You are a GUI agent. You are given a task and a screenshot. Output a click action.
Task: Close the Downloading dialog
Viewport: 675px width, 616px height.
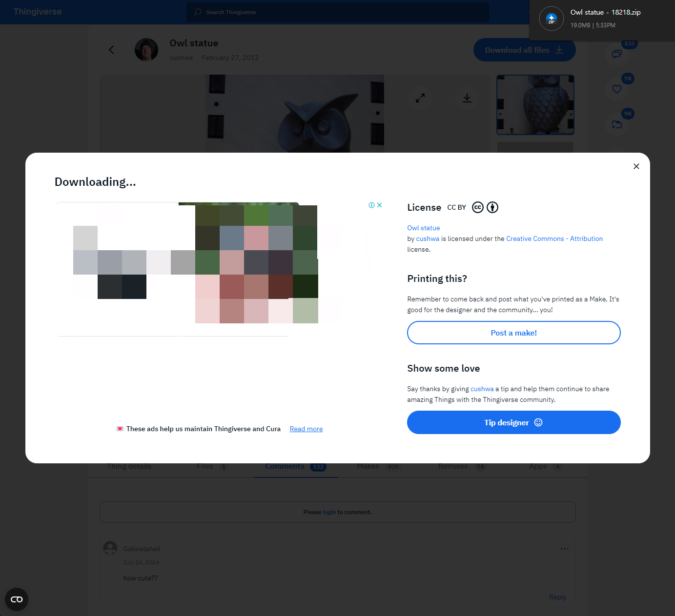pos(636,166)
